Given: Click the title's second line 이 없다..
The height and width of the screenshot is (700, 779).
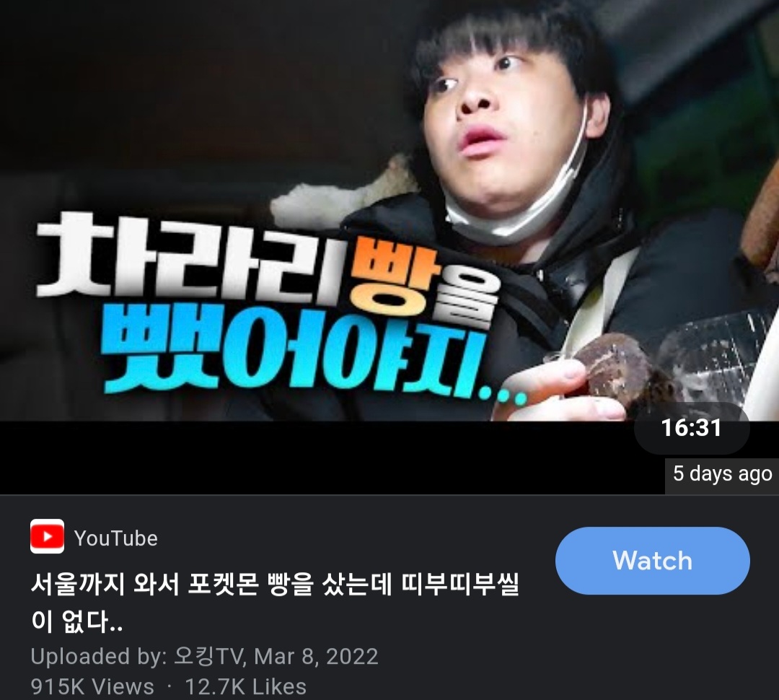Looking at the screenshot, I should [x=77, y=621].
